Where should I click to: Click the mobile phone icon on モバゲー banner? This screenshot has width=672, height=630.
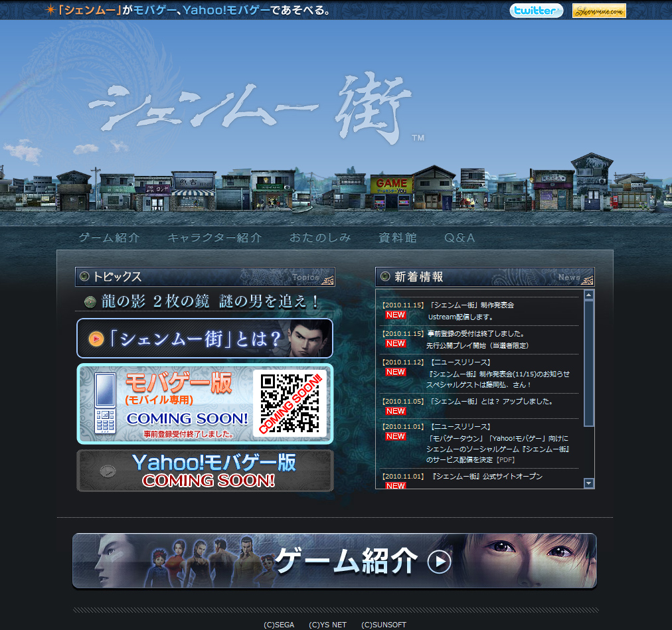pos(105,403)
